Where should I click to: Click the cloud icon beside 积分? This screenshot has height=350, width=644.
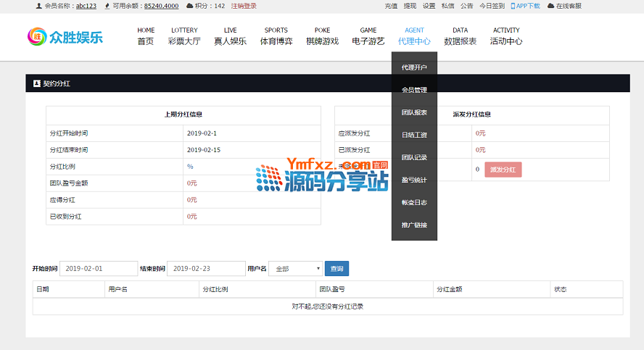[x=190, y=6]
